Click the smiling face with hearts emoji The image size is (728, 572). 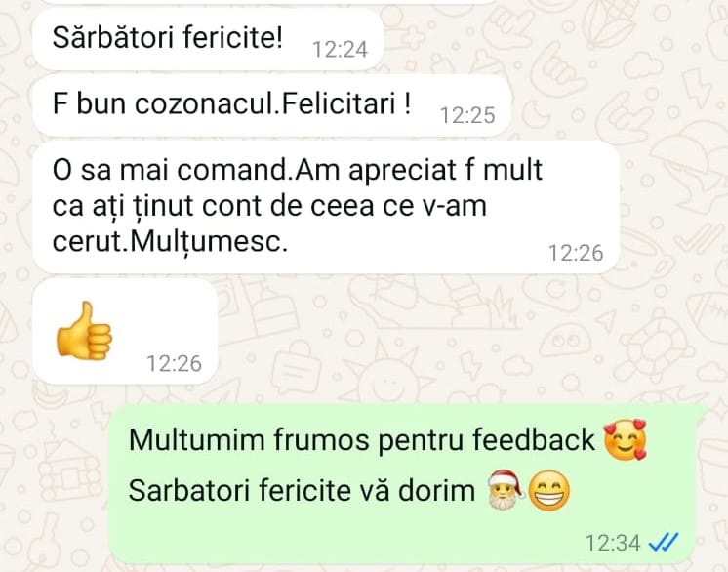pos(625,438)
